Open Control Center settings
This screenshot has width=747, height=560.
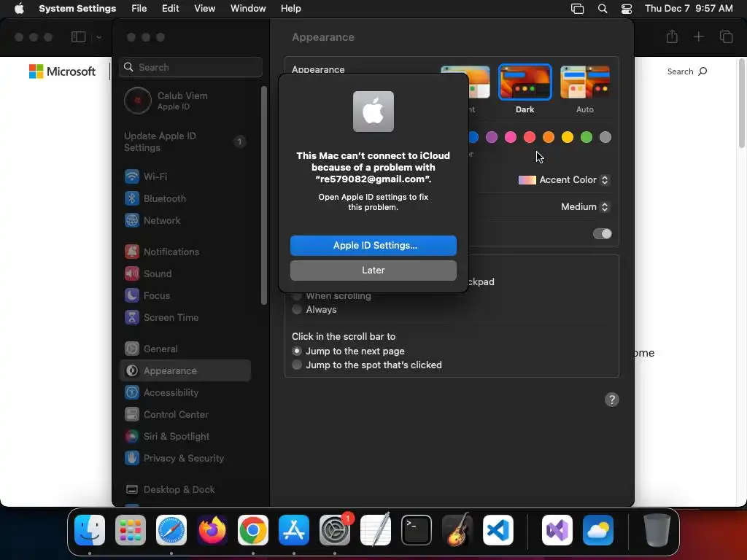[185, 415]
